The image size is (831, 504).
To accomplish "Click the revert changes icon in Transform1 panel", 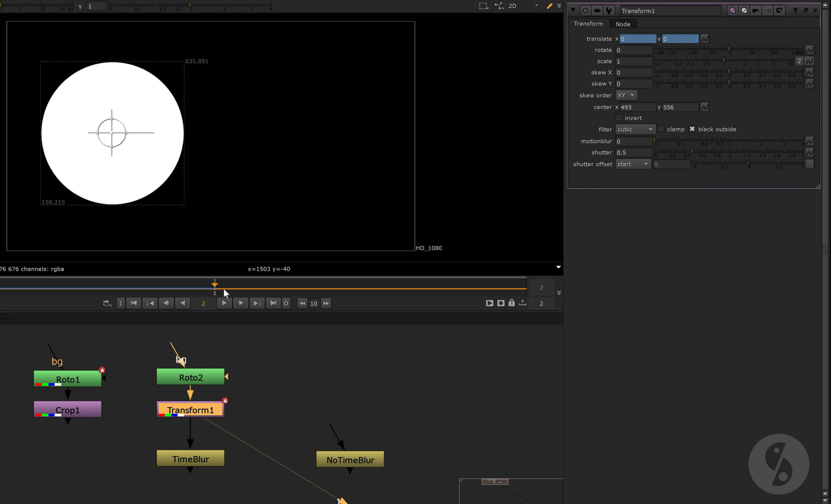I will pos(779,11).
